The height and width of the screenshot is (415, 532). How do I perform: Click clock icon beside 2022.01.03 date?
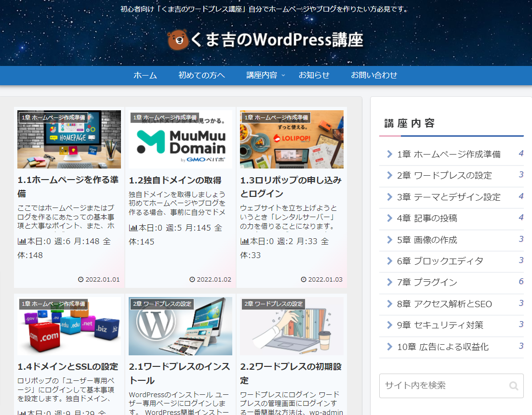coord(304,279)
